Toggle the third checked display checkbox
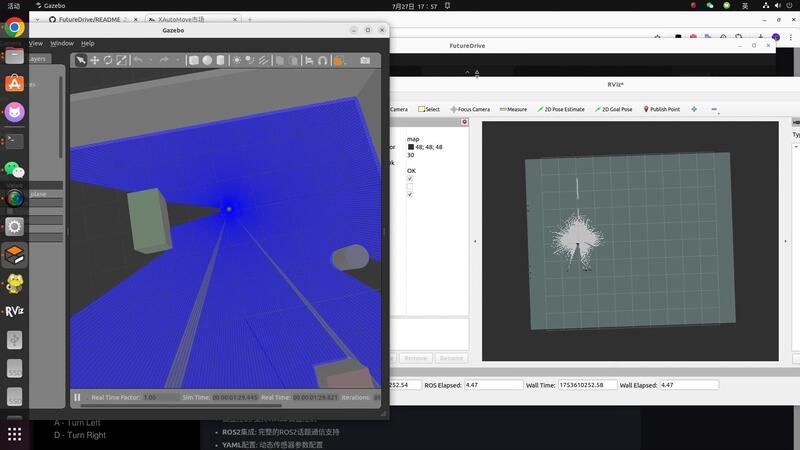The width and height of the screenshot is (800, 450). [x=410, y=194]
